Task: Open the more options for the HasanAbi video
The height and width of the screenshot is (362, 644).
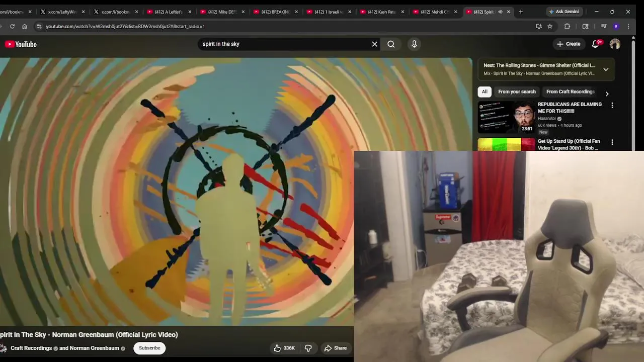Action: 612,105
